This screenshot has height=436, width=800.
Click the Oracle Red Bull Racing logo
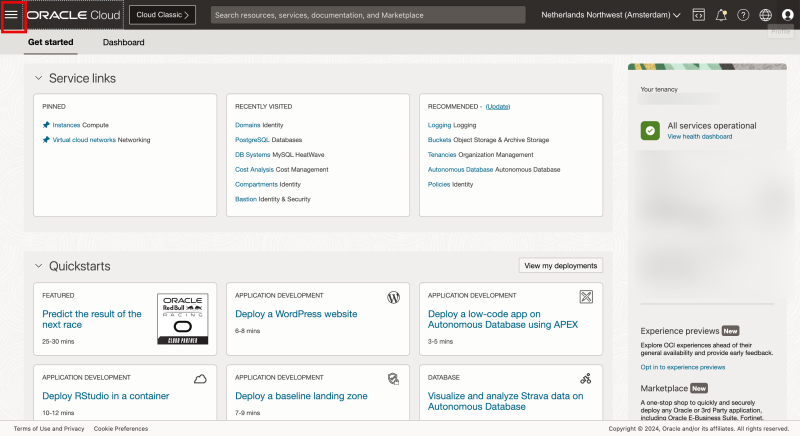[182, 319]
